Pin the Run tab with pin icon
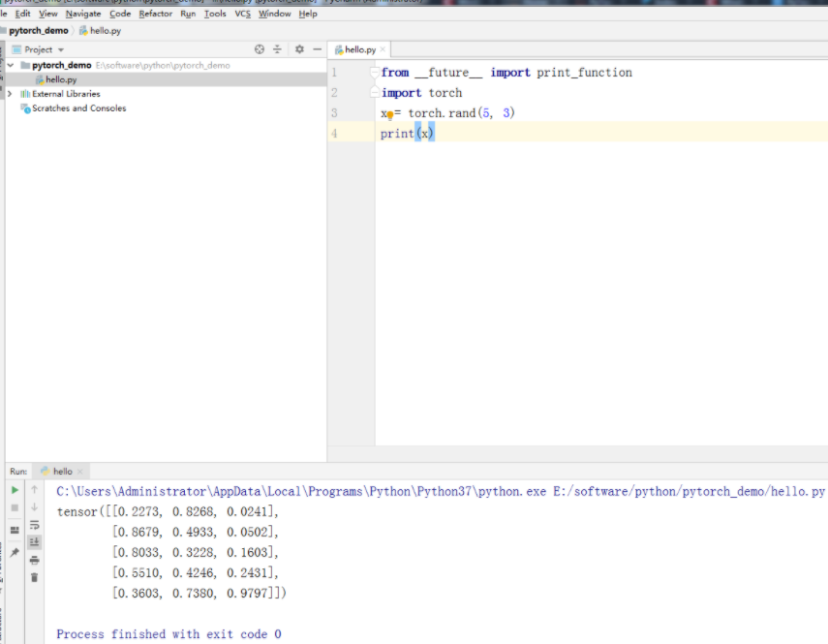The image size is (828, 644). (x=15, y=552)
